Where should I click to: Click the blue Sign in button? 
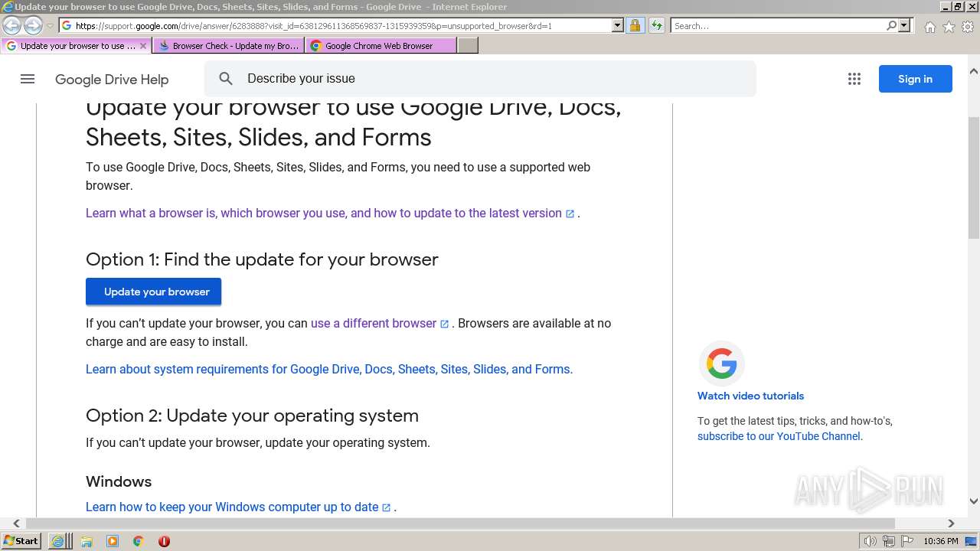click(915, 79)
